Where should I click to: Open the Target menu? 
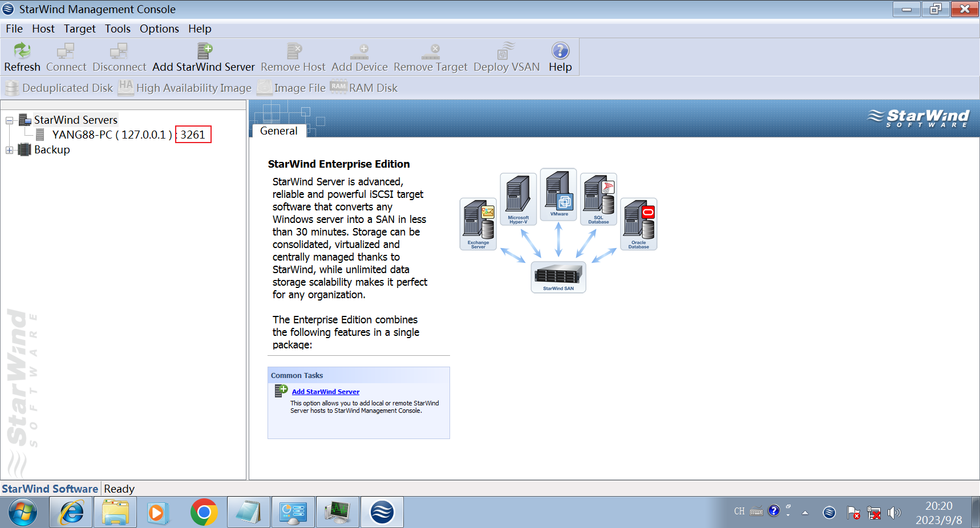pos(79,29)
